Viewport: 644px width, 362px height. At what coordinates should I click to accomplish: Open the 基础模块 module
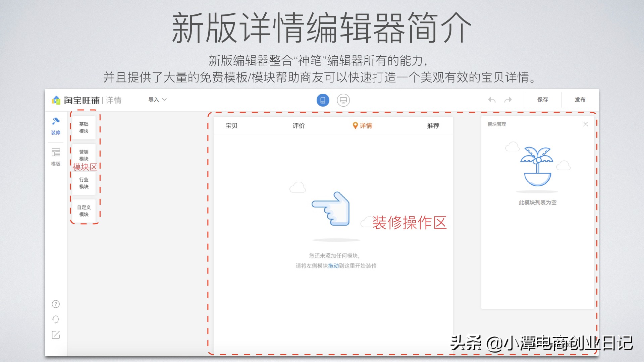tap(84, 127)
